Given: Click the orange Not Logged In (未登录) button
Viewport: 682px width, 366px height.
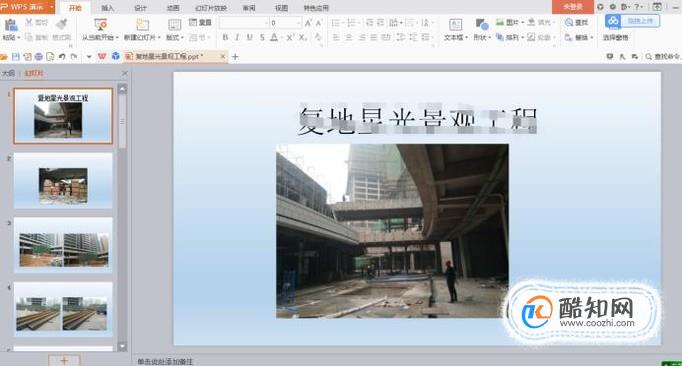Looking at the screenshot, I should [x=573, y=7].
